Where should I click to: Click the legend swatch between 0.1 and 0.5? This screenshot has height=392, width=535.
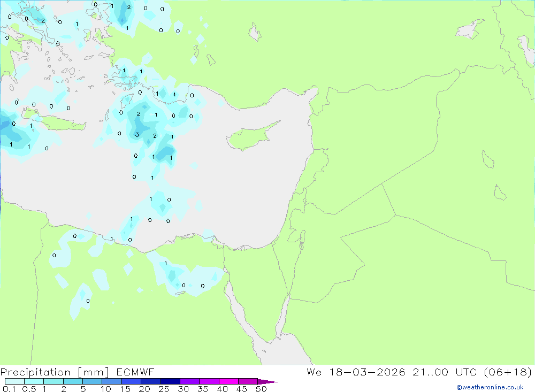tap(14, 381)
